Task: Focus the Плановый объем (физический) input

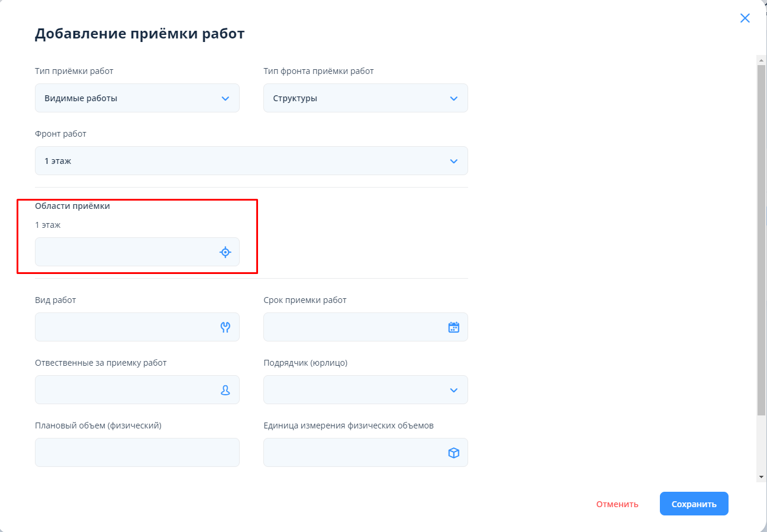Action: tap(137, 453)
